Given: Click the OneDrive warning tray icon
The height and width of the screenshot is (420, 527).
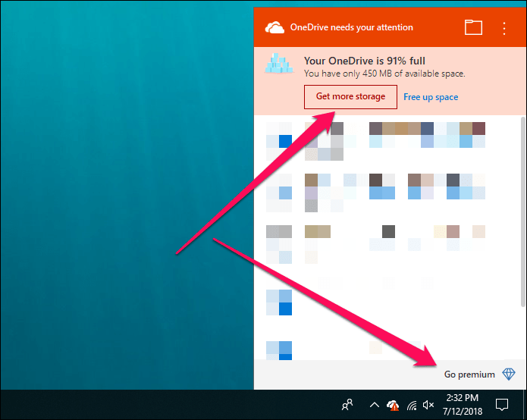Looking at the screenshot, I should [393, 405].
